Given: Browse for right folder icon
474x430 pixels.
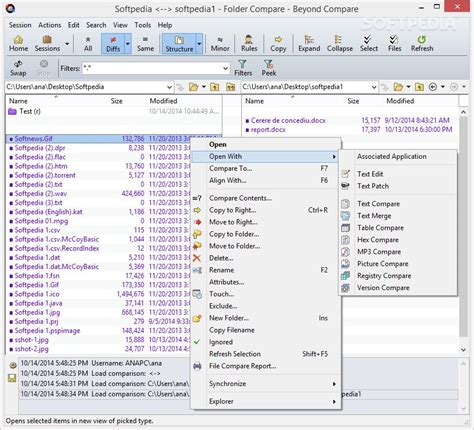Looking at the screenshot, I should point(398,87).
